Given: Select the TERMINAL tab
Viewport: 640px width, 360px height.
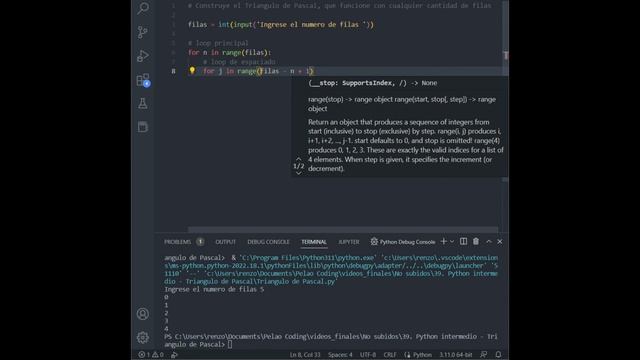Looking at the screenshot, I should [314, 242].
